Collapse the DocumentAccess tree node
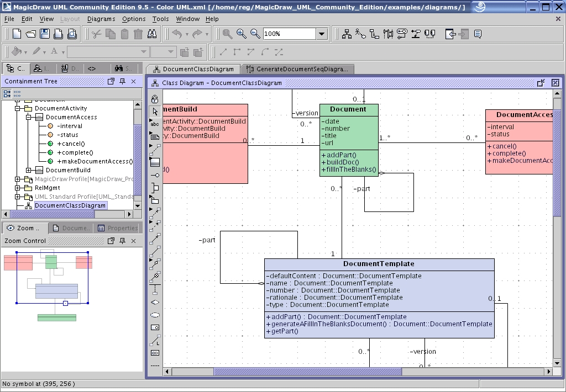The width and height of the screenshot is (566, 392). tap(29, 117)
